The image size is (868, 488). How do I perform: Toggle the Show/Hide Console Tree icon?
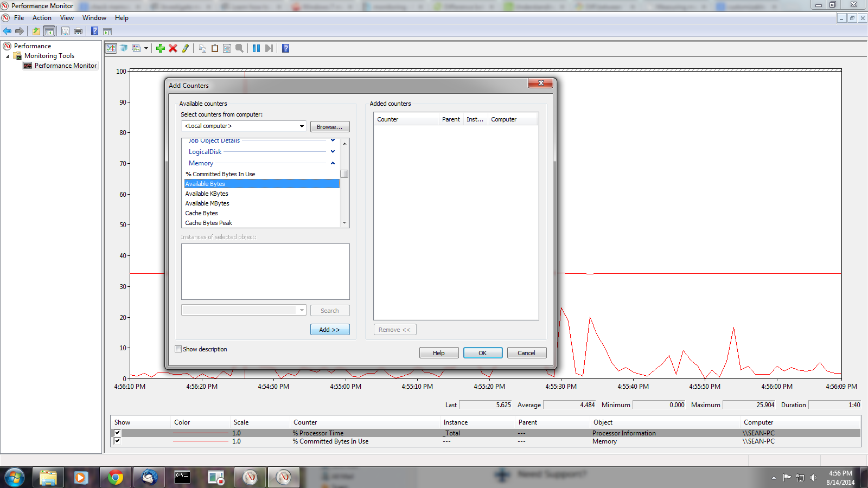49,31
